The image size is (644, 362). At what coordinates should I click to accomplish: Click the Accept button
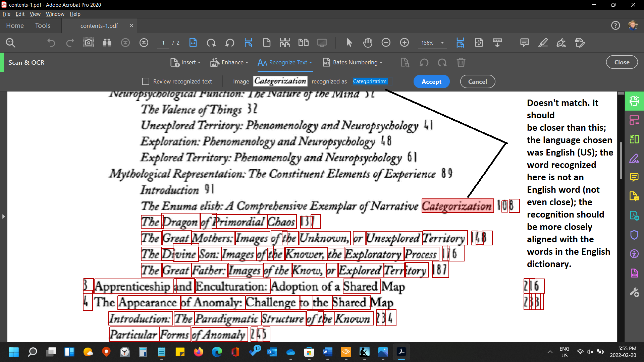click(x=431, y=82)
